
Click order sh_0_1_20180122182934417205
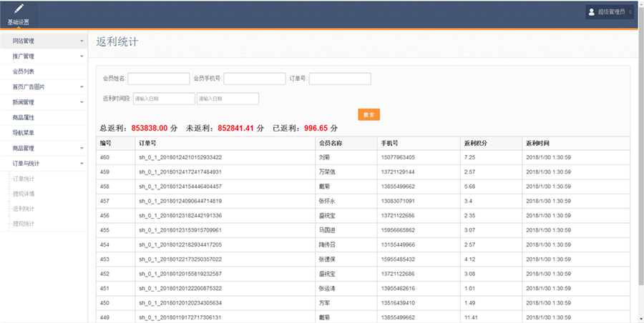[x=180, y=244]
